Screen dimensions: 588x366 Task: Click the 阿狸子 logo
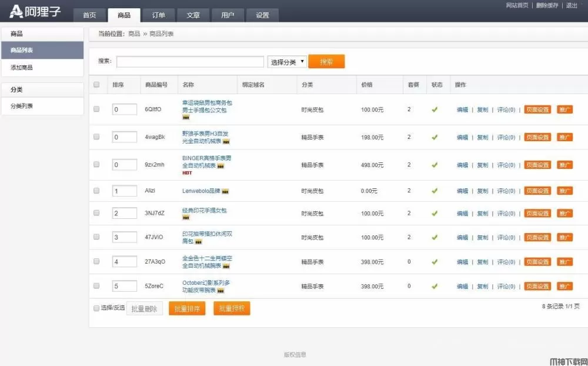(32, 10)
